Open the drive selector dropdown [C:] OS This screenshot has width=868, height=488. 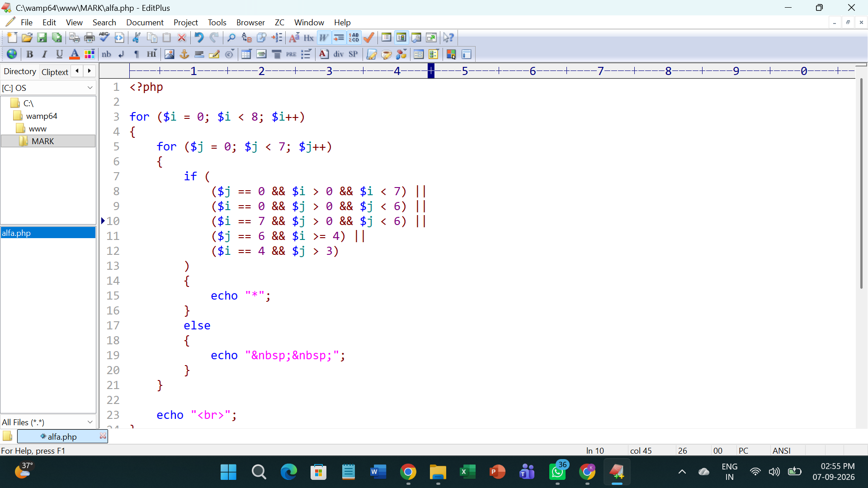(48, 88)
